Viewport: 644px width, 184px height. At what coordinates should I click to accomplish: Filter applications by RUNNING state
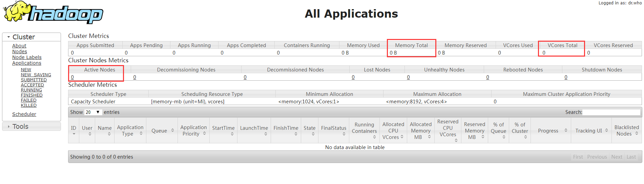[32, 90]
